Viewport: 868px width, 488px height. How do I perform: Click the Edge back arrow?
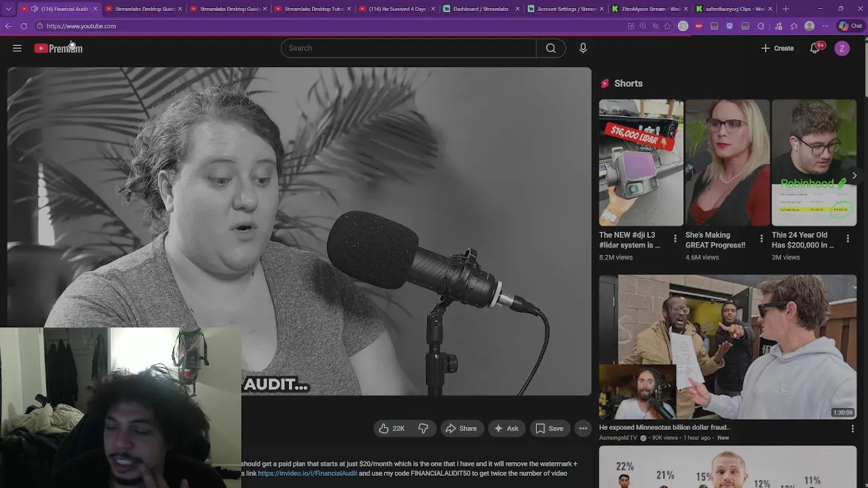8,26
